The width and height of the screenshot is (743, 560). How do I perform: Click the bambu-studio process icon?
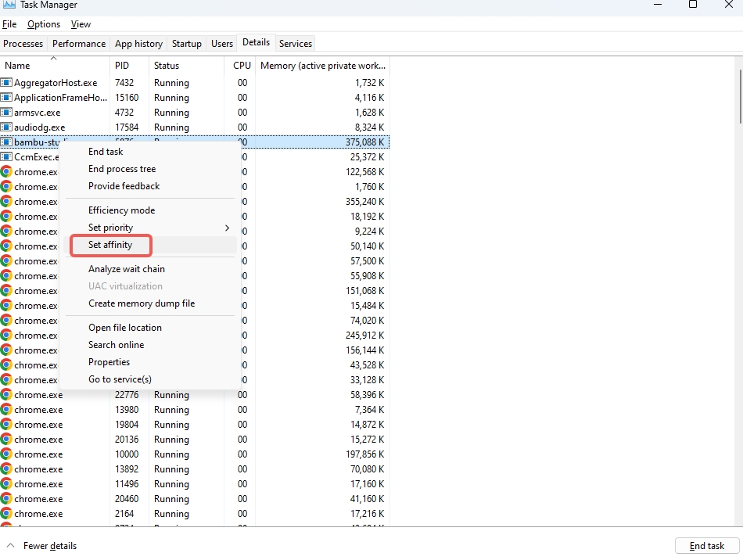pyautogui.click(x=6, y=142)
